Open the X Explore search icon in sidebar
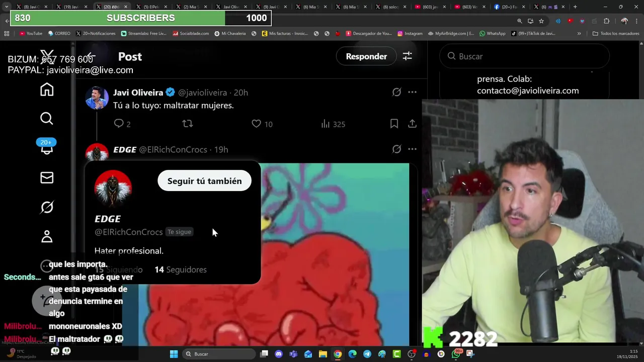 47,119
